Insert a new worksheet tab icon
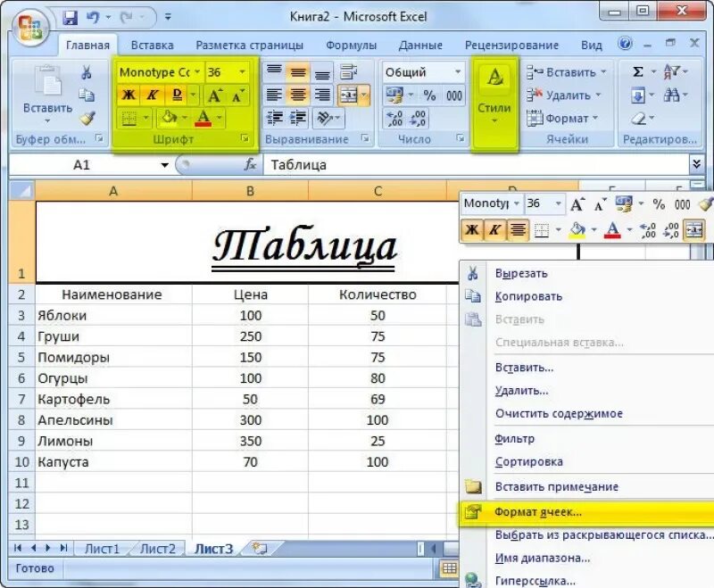The image size is (714, 588). click(x=260, y=548)
